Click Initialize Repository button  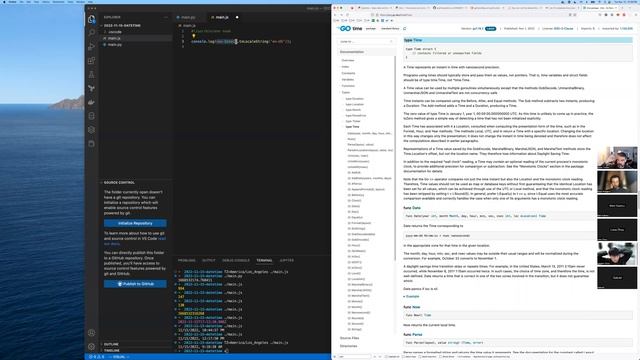click(x=135, y=223)
